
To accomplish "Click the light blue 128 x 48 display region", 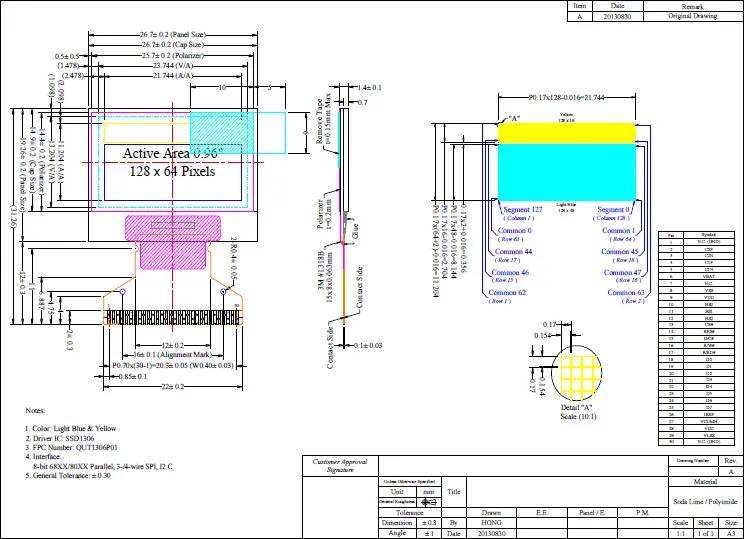I will (567, 172).
